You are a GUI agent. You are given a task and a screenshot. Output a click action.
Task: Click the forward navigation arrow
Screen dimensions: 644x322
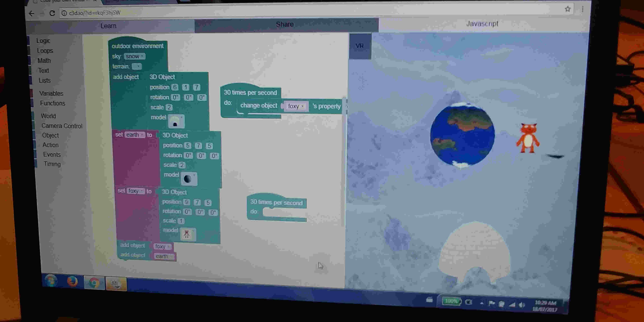point(42,13)
